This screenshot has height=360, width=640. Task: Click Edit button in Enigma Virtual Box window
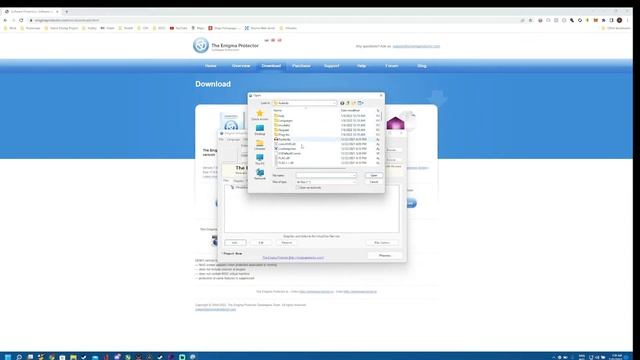261,242
